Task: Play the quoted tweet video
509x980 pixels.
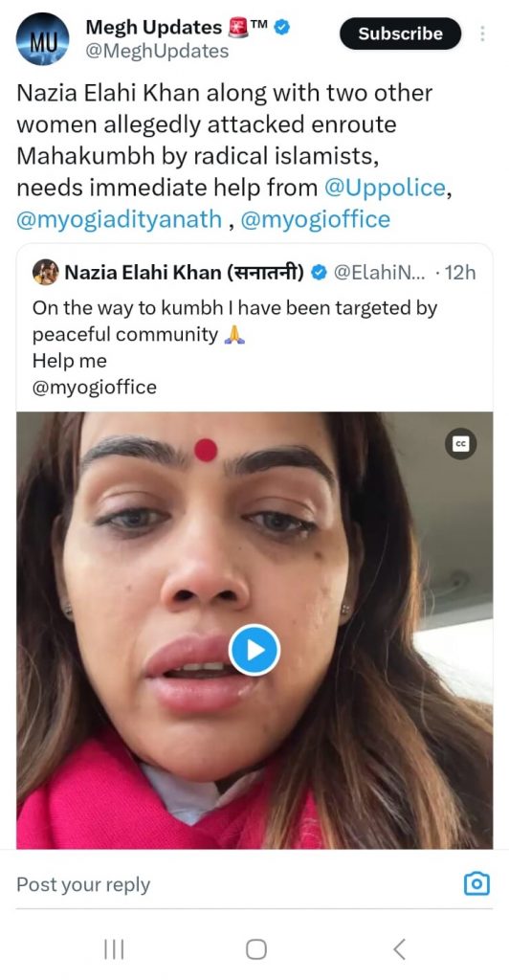Action: (x=254, y=650)
